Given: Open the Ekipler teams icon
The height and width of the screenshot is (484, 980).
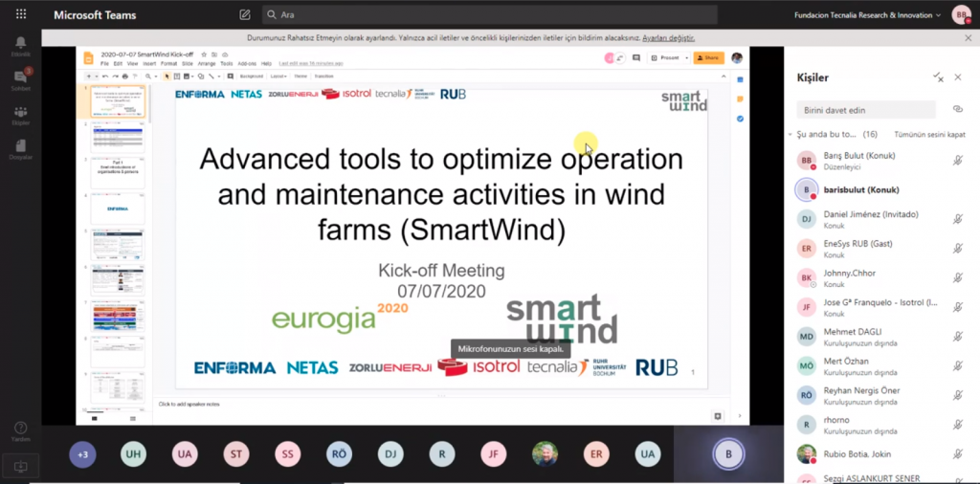Looking at the screenshot, I should [x=20, y=114].
